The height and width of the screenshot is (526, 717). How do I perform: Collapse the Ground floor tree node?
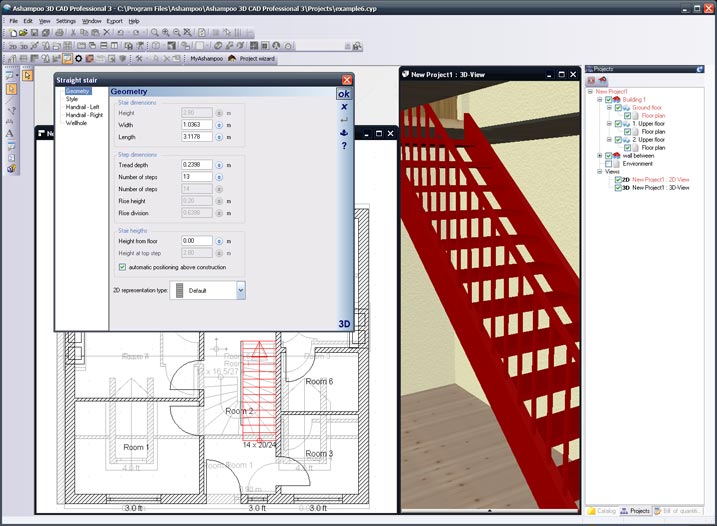click(x=609, y=107)
